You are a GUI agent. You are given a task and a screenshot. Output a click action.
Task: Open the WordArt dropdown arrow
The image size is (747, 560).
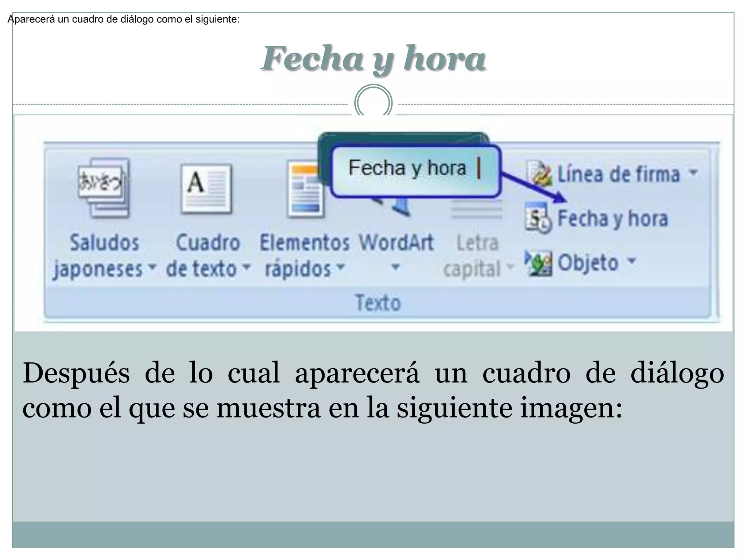tap(396, 267)
